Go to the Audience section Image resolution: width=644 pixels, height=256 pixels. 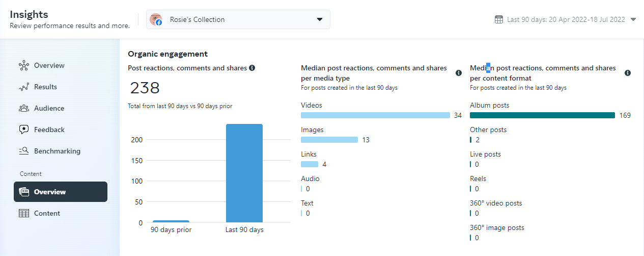point(49,108)
